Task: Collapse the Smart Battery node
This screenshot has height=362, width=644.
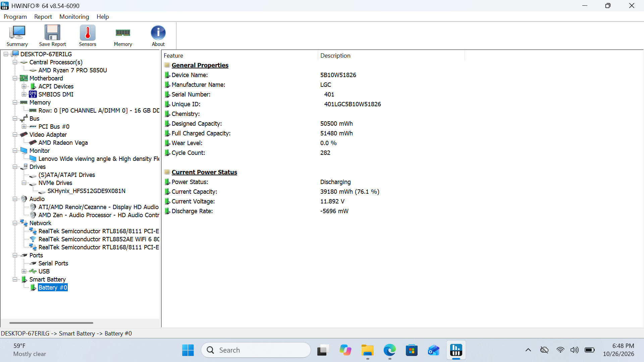Action: [15, 280]
